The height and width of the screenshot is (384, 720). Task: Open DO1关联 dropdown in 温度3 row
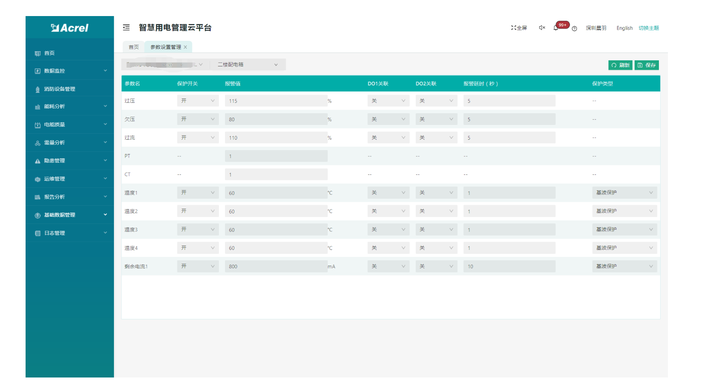388,229
